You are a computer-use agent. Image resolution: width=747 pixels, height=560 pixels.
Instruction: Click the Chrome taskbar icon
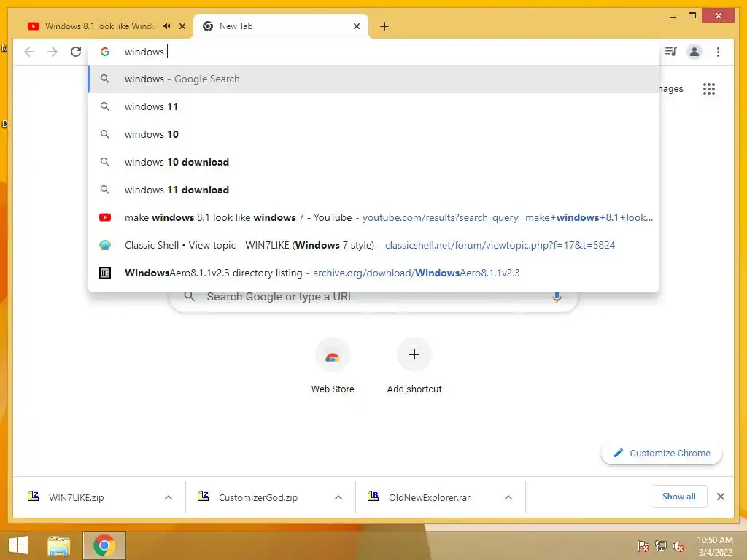click(x=104, y=545)
